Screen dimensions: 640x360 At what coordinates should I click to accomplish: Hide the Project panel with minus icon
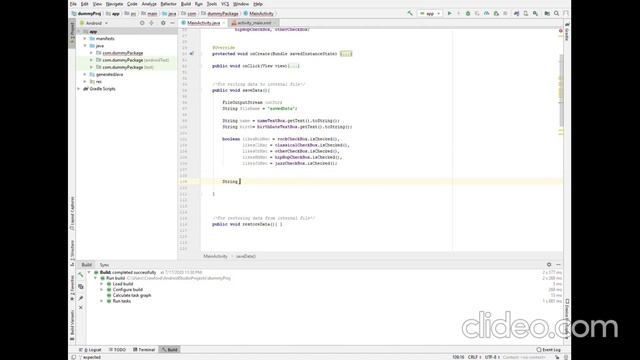coord(172,23)
